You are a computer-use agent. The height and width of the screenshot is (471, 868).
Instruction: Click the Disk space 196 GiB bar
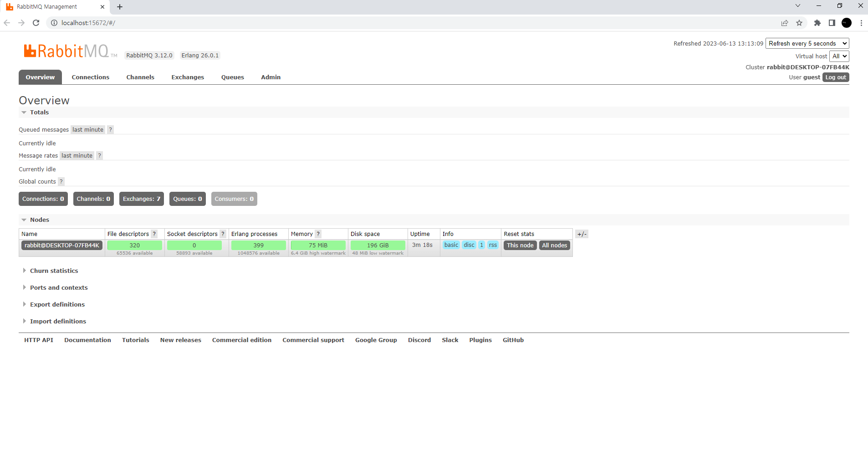[378, 246]
